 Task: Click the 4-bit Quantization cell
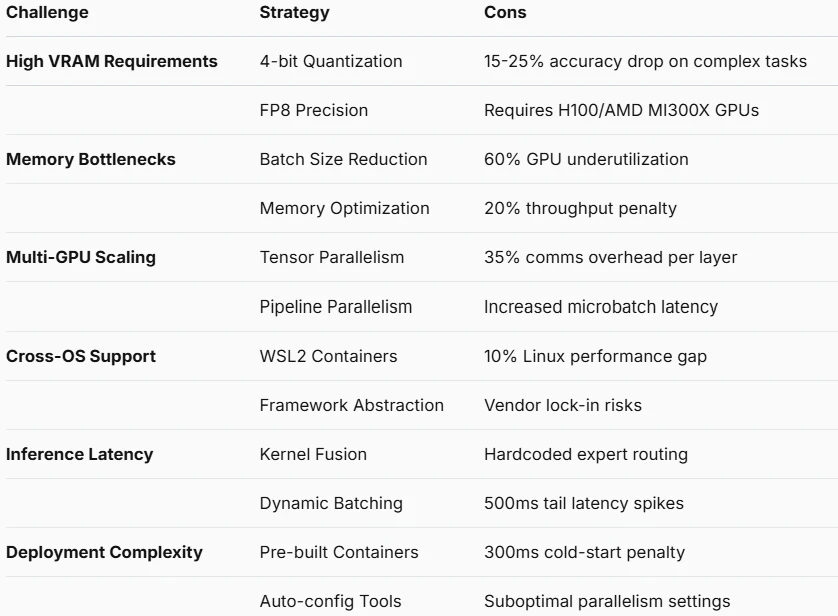pyautogui.click(x=331, y=61)
